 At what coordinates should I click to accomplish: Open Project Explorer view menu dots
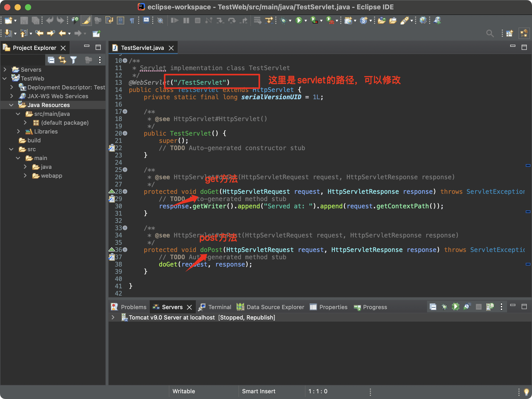pos(100,60)
